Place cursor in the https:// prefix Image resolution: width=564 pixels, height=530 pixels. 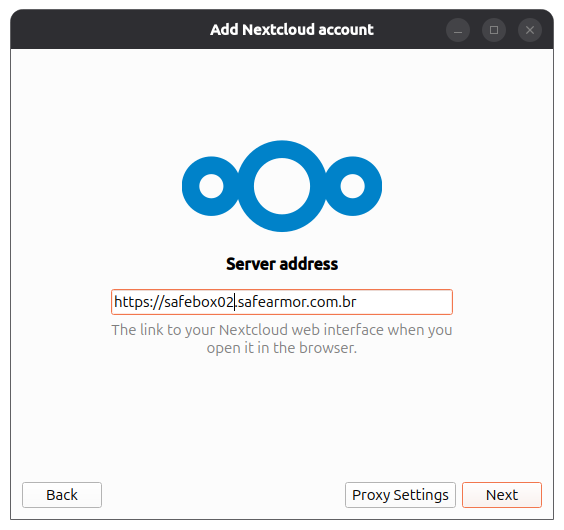pyautogui.click(x=139, y=302)
